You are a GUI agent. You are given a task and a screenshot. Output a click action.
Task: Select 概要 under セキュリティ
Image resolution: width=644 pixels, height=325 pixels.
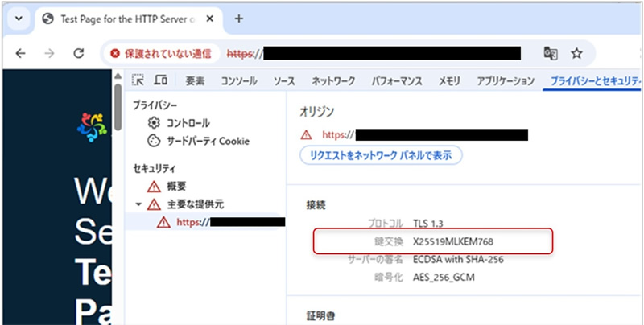click(x=175, y=186)
